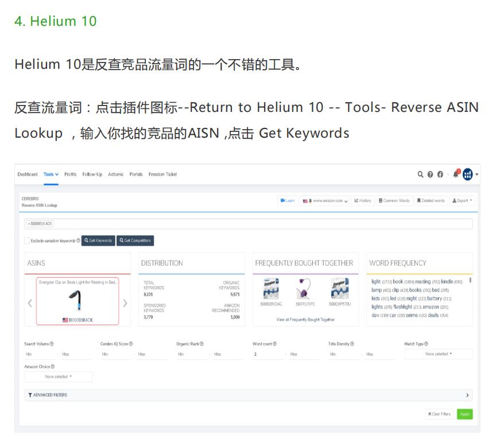Open the notifications bell icon
496x448 pixels.
tap(456, 174)
